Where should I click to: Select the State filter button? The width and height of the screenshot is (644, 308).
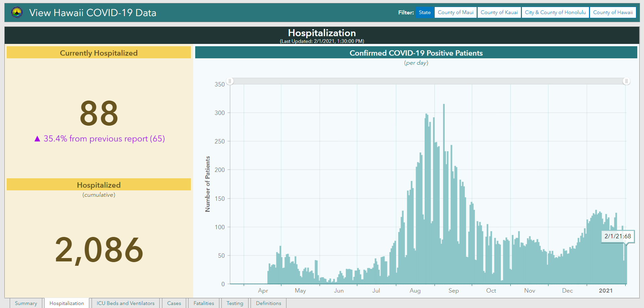pos(425,12)
